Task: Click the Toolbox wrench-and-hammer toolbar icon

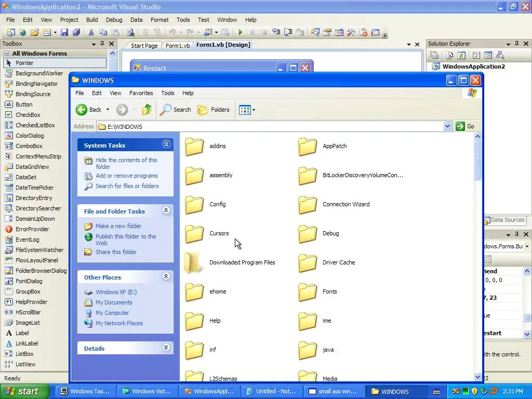Action: tap(351, 32)
